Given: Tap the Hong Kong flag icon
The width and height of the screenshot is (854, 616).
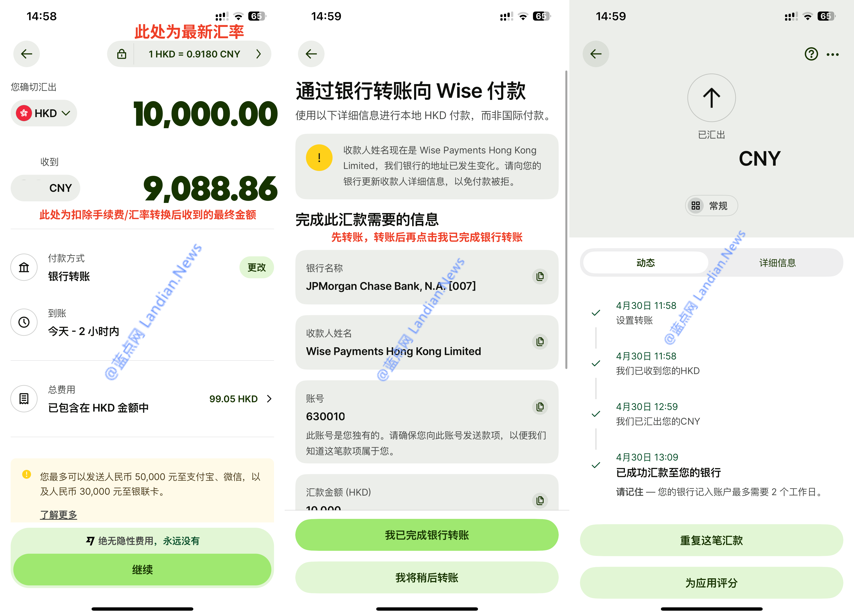Looking at the screenshot, I should point(24,113).
